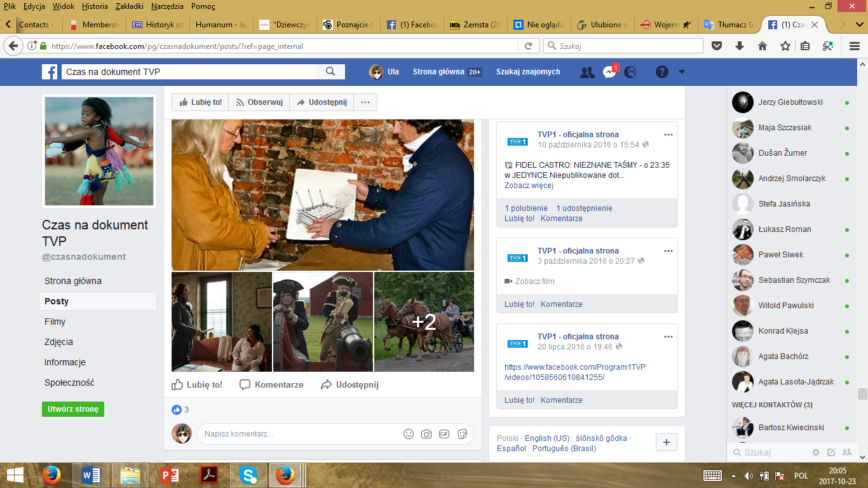Open the touch keyboard tray icon
The height and width of the screenshot is (488, 868).
tap(712, 475)
